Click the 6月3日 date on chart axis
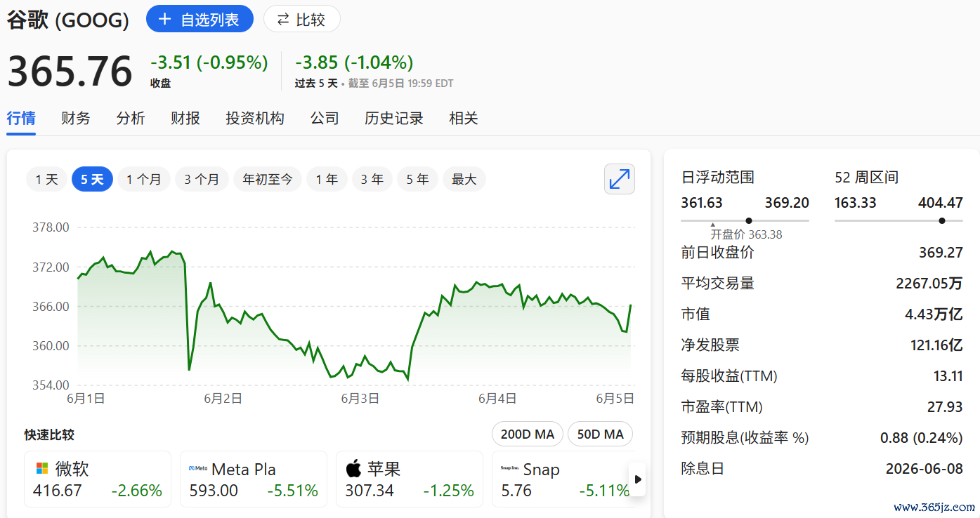The width and height of the screenshot is (980, 518). tap(360, 399)
